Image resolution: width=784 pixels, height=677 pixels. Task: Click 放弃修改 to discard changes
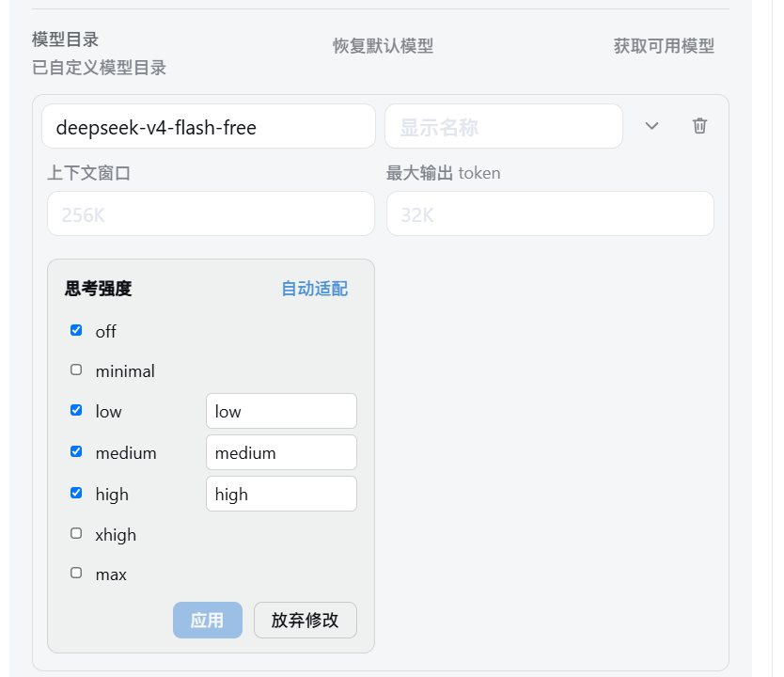pyautogui.click(x=306, y=620)
